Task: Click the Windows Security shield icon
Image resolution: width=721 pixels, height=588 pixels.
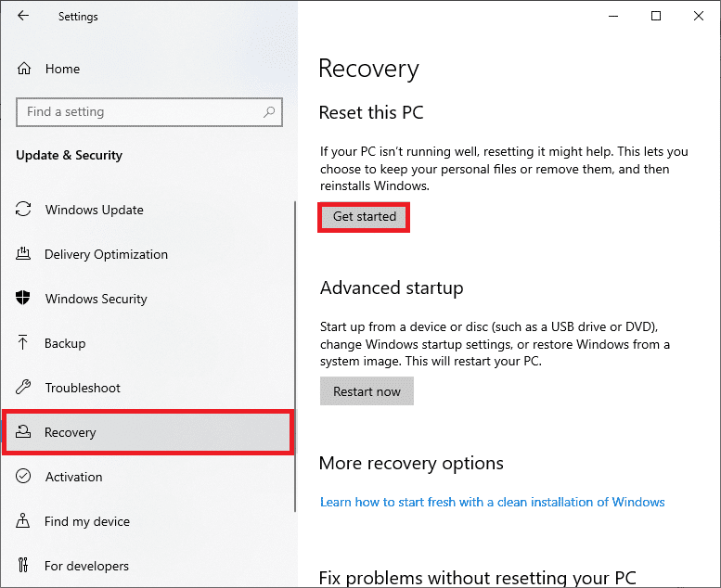Action: tap(24, 299)
